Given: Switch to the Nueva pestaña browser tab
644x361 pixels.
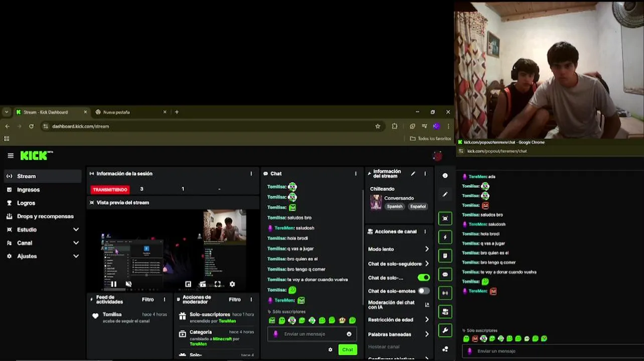Looking at the screenshot, I should [131, 112].
